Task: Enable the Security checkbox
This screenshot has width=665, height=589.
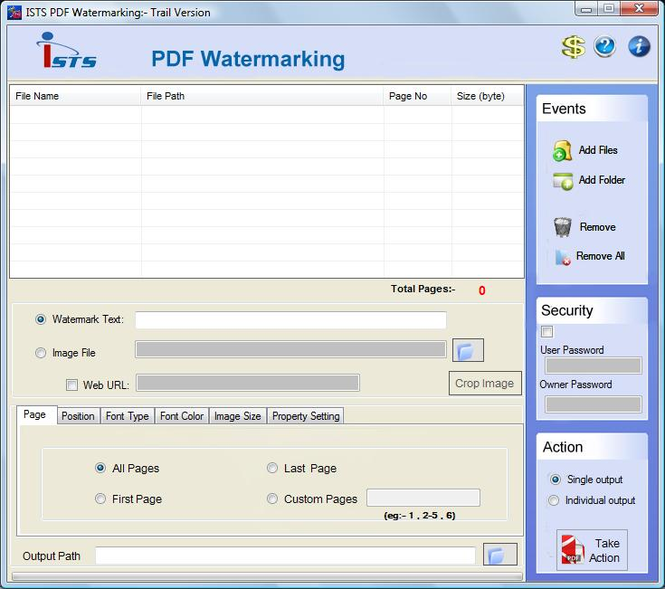Action: click(x=547, y=331)
